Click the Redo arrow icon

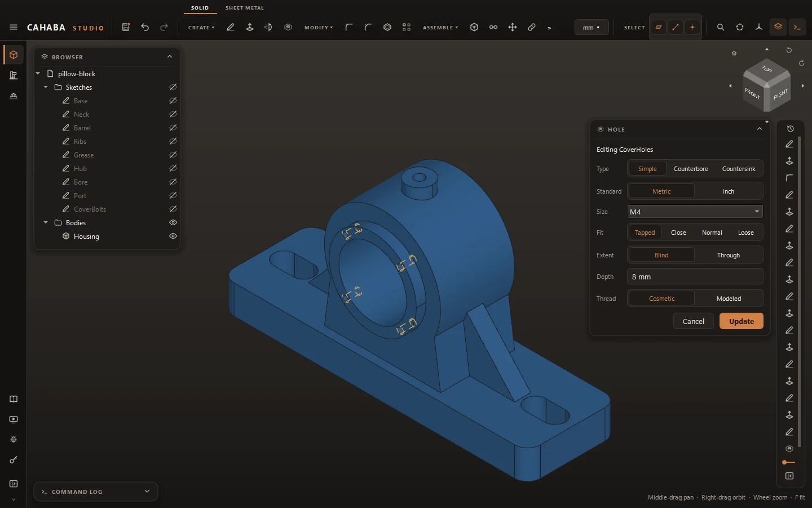(164, 27)
